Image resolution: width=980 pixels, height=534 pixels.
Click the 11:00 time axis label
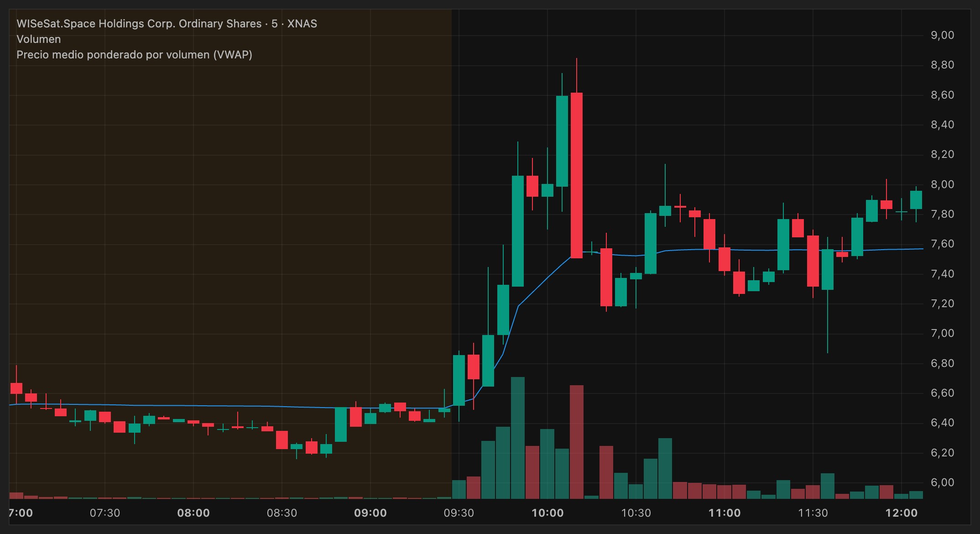[725, 513]
